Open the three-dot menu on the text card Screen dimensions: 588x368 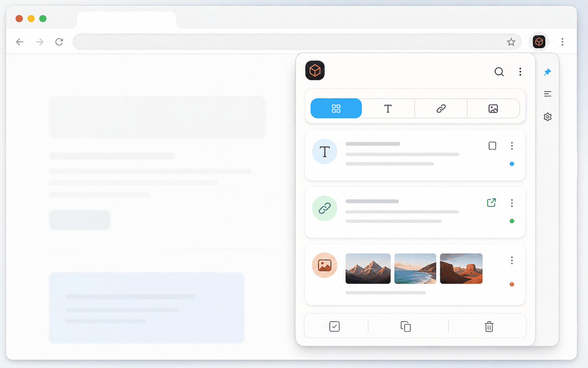[x=512, y=146]
